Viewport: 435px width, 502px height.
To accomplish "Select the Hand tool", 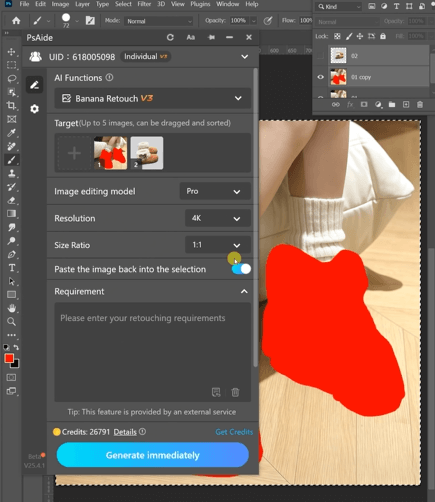I will (x=11, y=308).
